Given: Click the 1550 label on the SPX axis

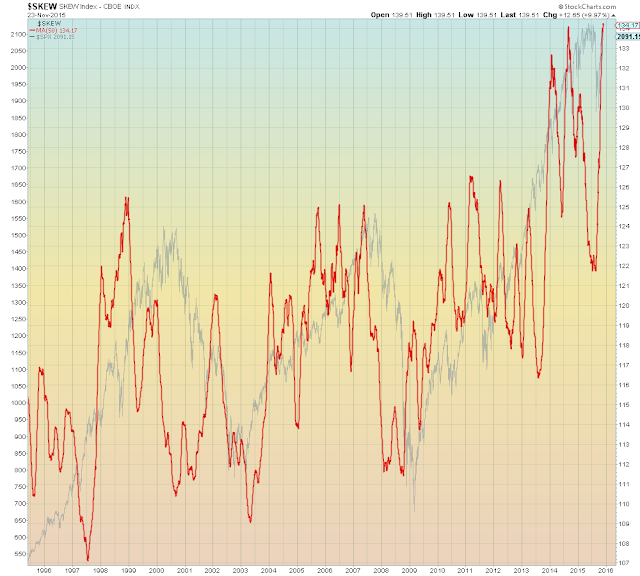Looking at the screenshot, I should click(x=18, y=219).
